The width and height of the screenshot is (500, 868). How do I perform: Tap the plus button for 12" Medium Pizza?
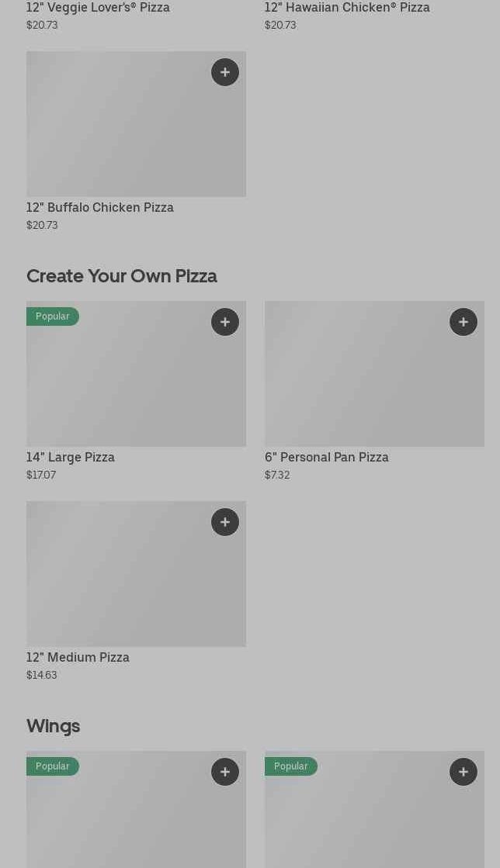pyautogui.click(x=225, y=522)
